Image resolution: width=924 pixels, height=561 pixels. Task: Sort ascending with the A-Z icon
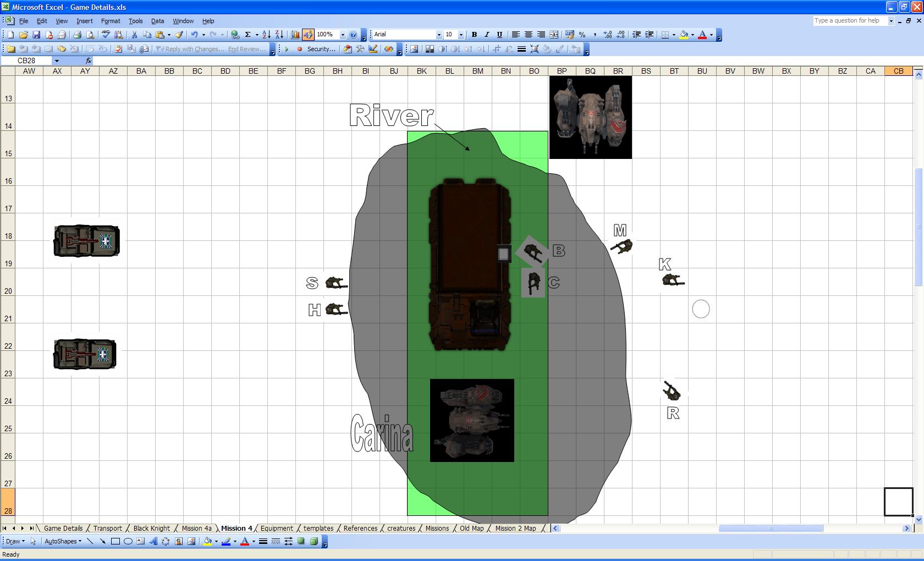pyautogui.click(x=266, y=35)
